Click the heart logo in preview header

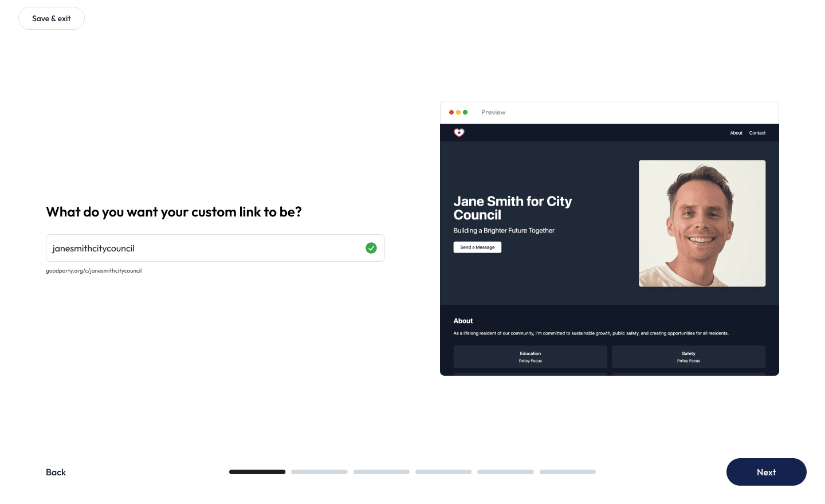(x=459, y=133)
